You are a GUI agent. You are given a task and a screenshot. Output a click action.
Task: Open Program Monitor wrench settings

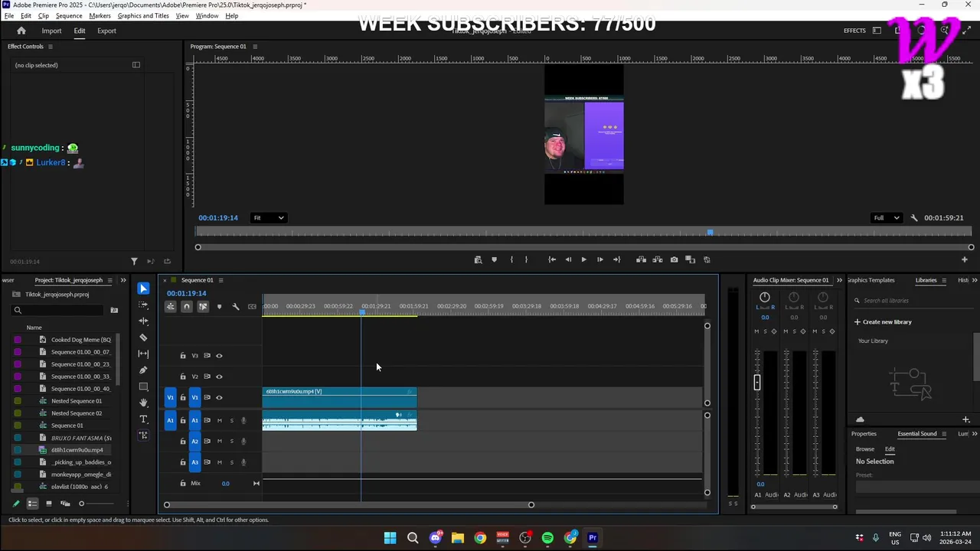click(914, 218)
